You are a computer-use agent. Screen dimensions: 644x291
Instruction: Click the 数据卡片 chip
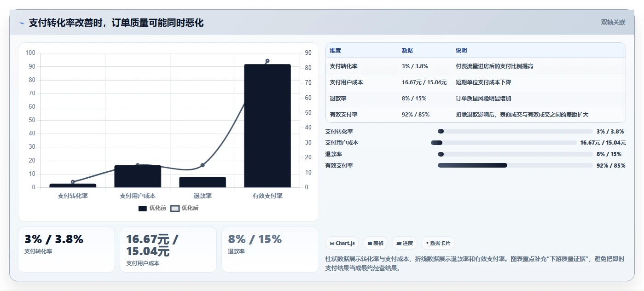438,243
